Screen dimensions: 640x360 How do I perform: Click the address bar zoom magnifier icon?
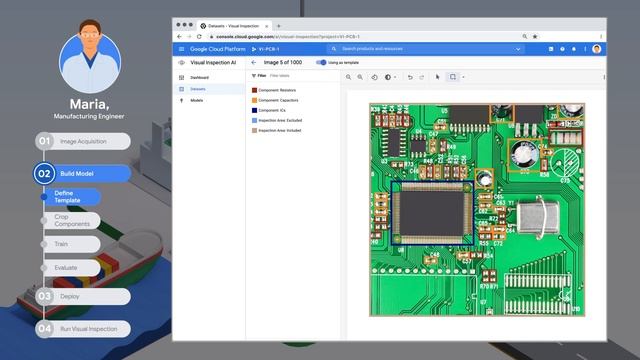point(524,36)
